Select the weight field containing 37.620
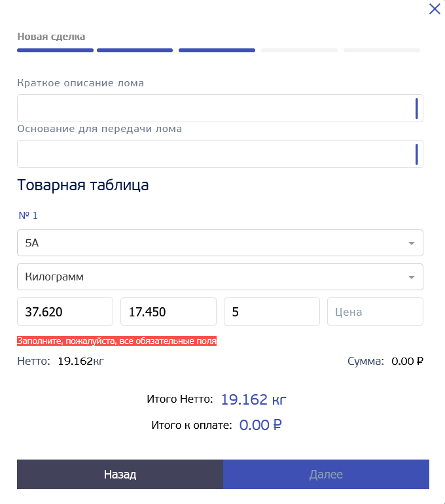 65,312
